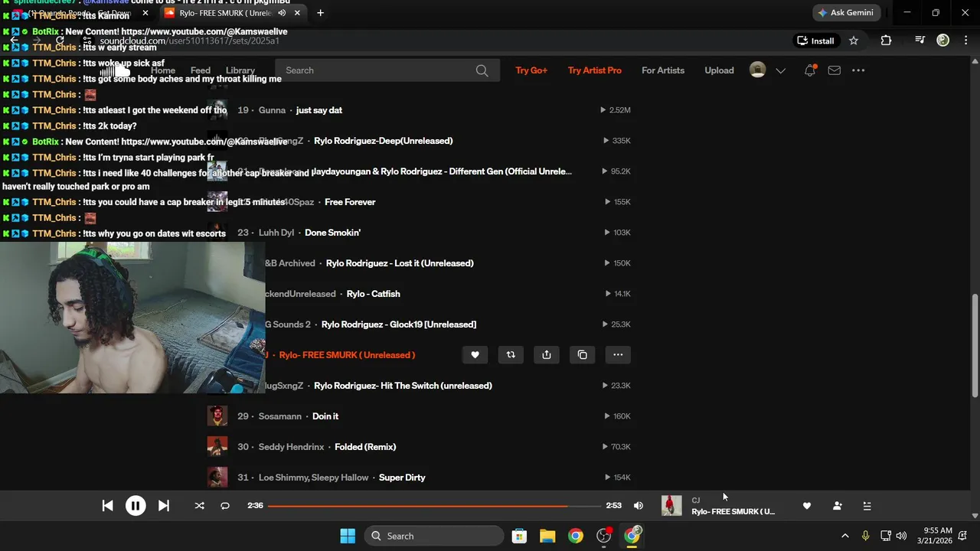The height and width of the screenshot is (551, 980).
Task: Click the Sosamann track artwork
Action: pos(217,416)
